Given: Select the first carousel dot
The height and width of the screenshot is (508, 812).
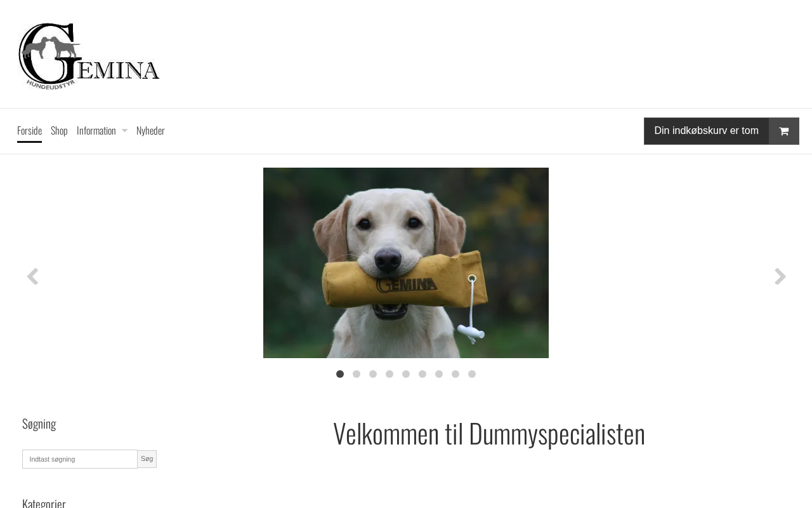Looking at the screenshot, I should pos(340,374).
